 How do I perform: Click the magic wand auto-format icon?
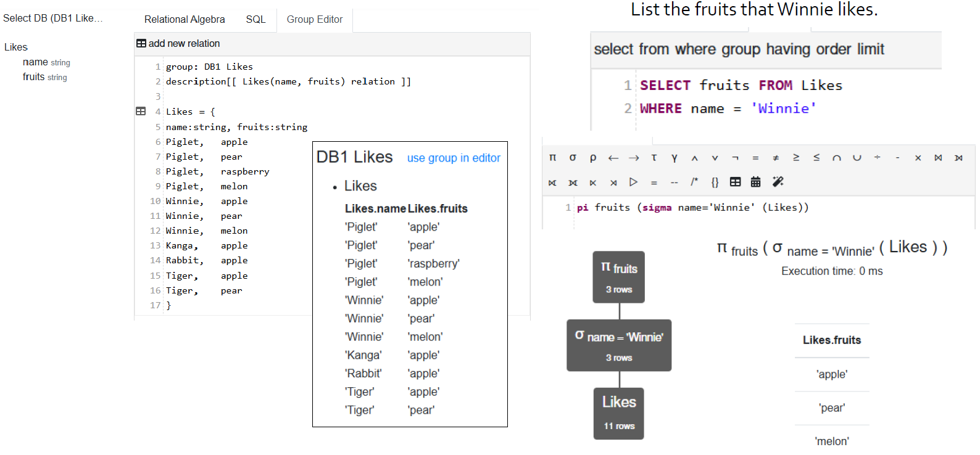point(778,182)
